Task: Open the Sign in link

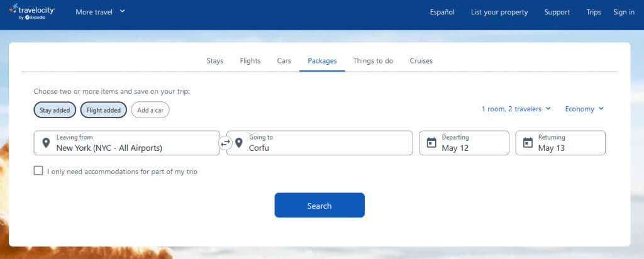Action: click(x=623, y=12)
